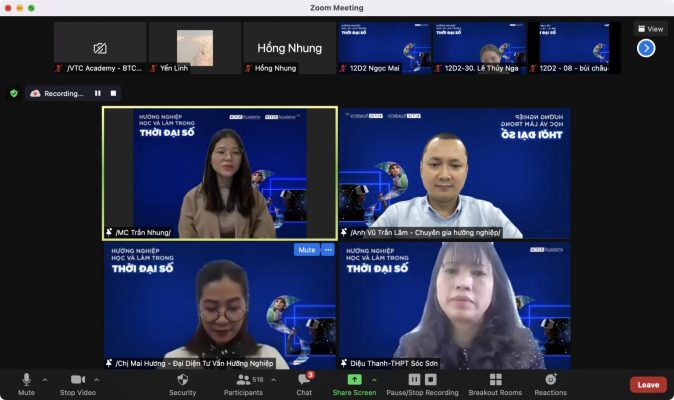Expand share options arrow beside Share Screen

[x=373, y=380]
